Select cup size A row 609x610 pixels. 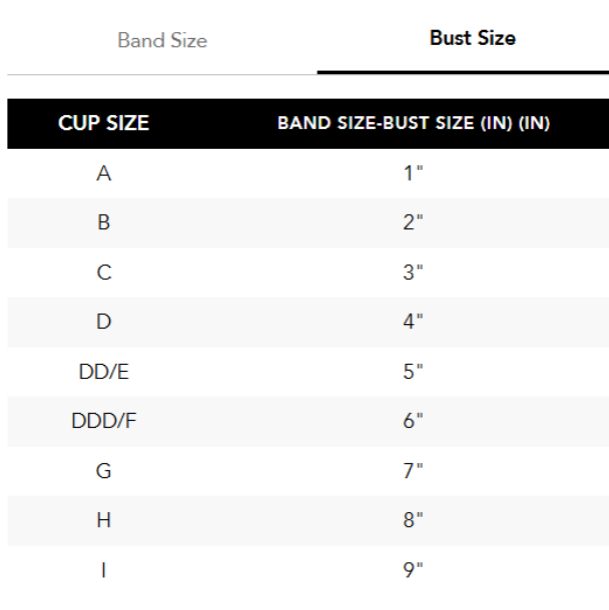coord(103,174)
